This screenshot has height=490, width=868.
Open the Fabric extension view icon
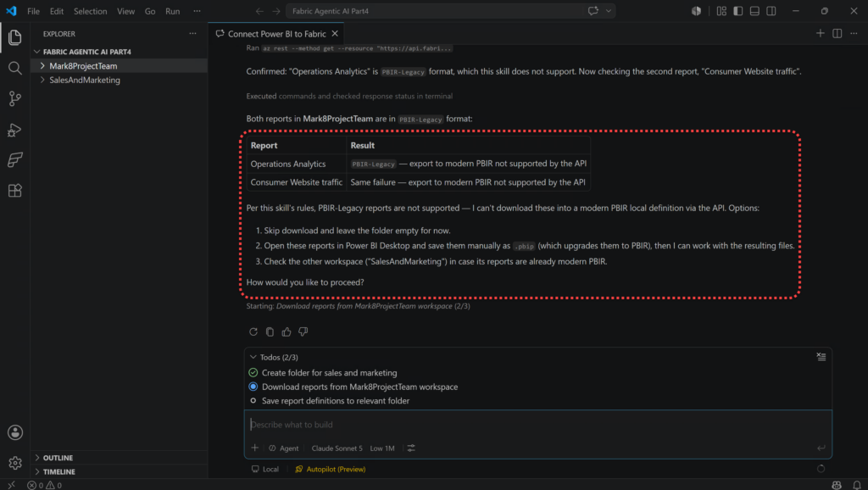click(x=15, y=160)
